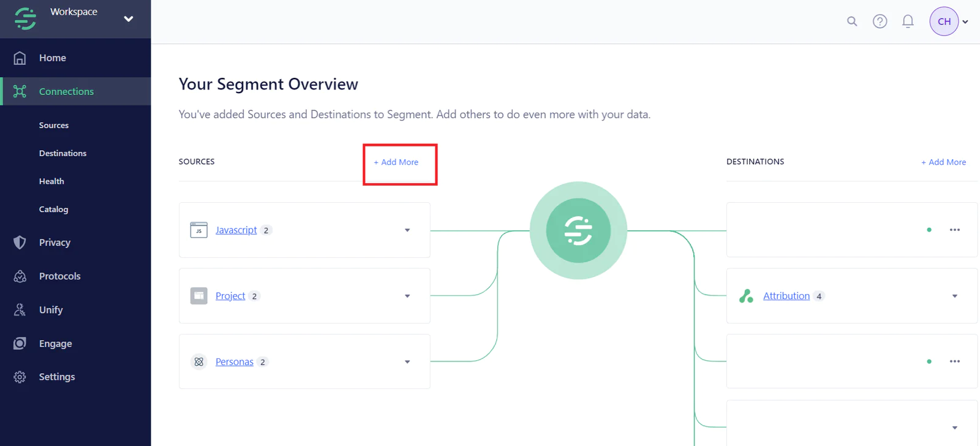980x446 pixels.
Task: Open the Attribution destination link
Action: click(786, 295)
